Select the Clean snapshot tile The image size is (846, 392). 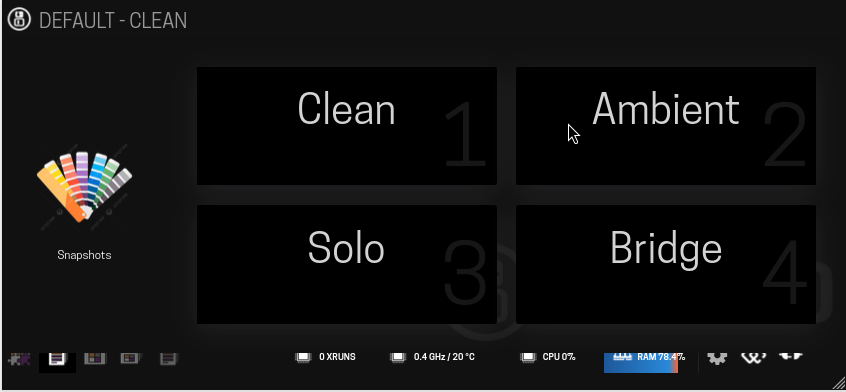click(x=346, y=126)
